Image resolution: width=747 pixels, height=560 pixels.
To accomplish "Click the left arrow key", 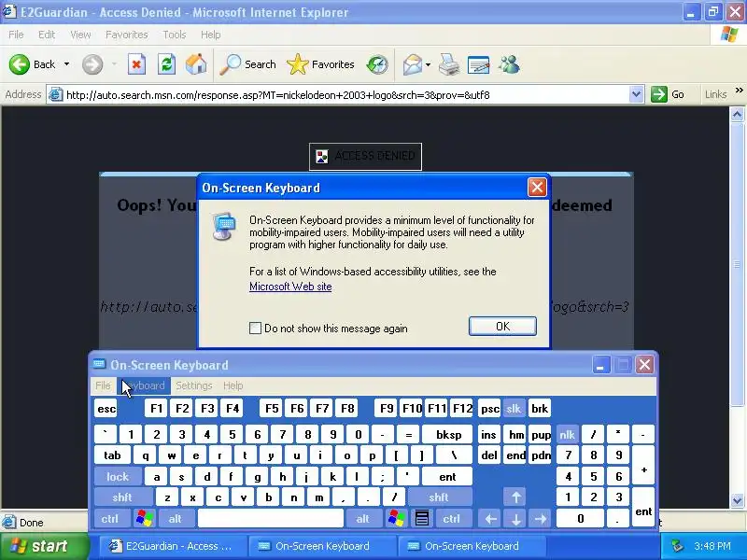I will [491, 519].
